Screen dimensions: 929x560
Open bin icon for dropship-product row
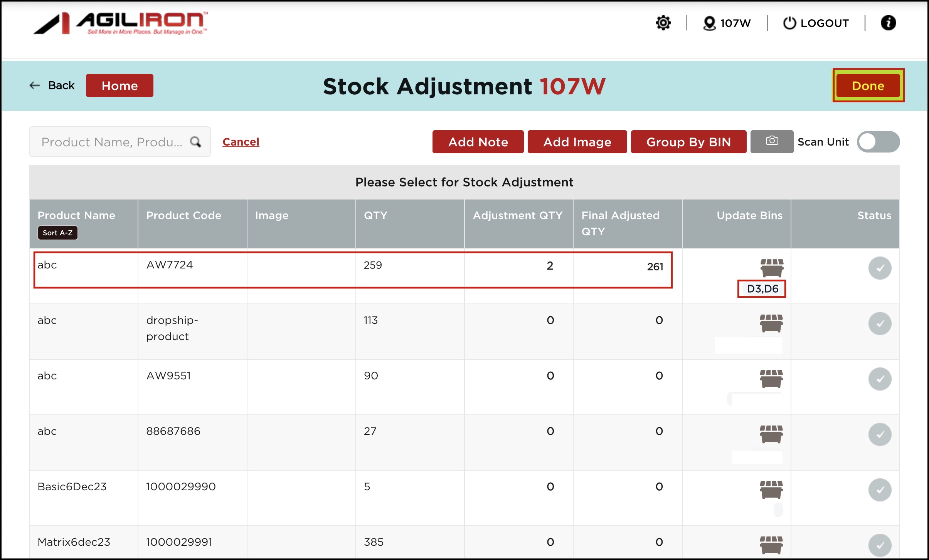[x=771, y=323]
